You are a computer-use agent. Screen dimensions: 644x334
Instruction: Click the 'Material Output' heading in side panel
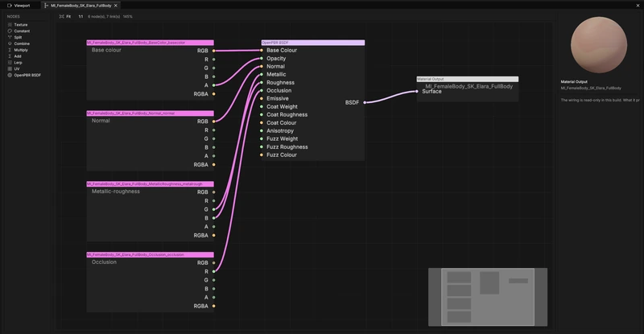[574, 82]
